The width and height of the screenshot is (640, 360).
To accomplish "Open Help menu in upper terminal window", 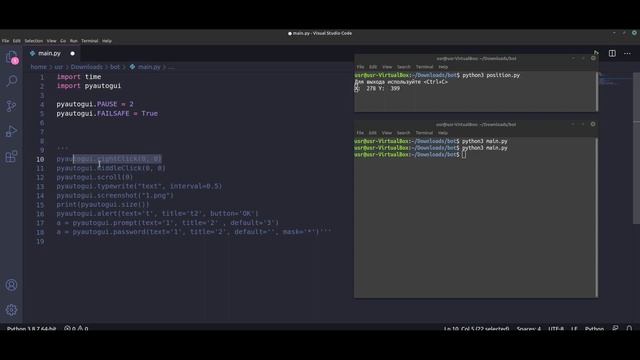I will [x=443, y=67].
